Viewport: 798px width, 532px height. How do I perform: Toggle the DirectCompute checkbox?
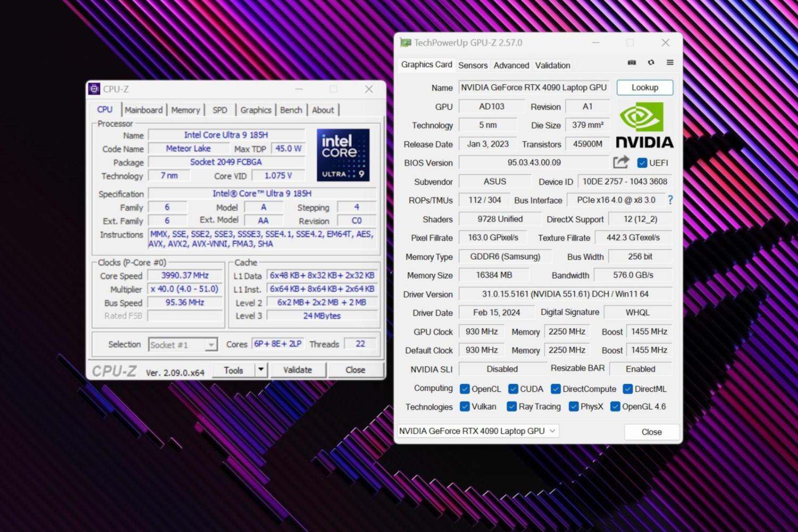(556, 389)
